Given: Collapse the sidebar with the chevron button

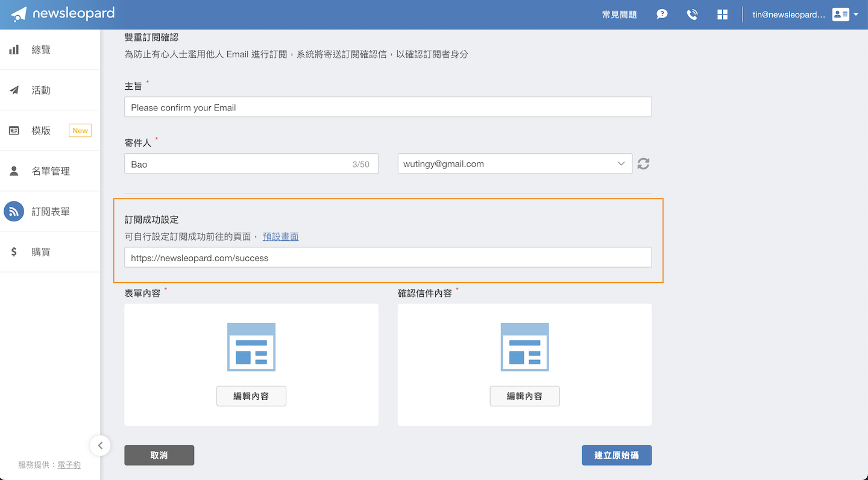Looking at the screenshot, I should click(100, 446).
